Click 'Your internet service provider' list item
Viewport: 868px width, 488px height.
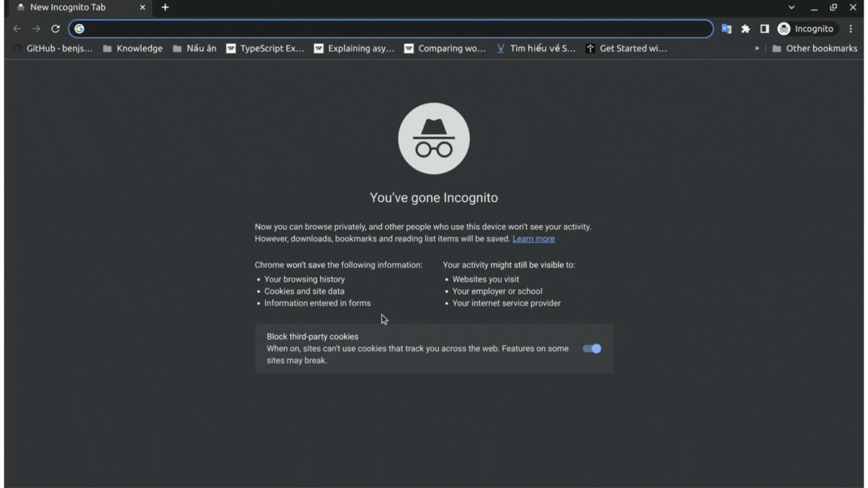[506, 303]
